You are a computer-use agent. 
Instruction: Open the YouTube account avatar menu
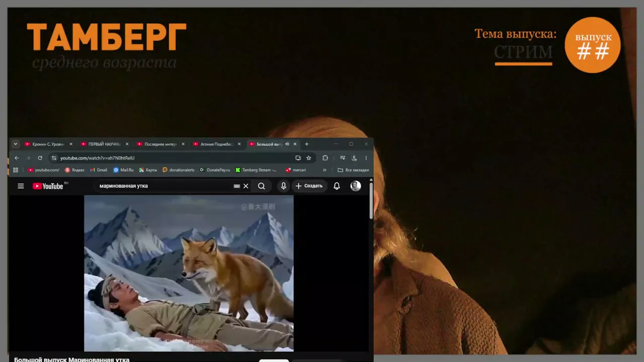[x=356, y=186]
